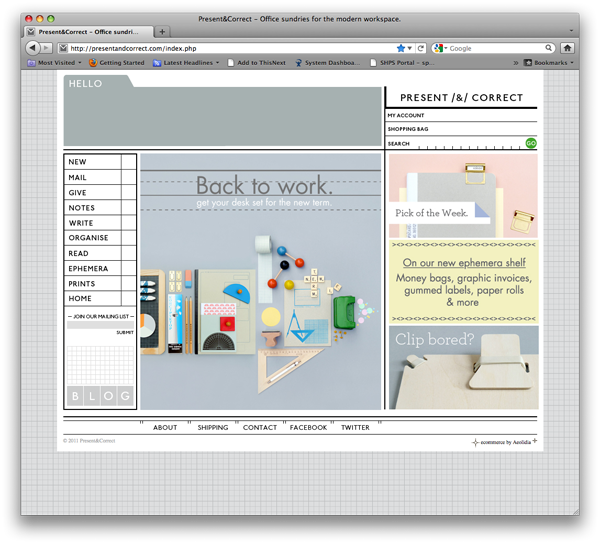Click the ecommerce by Aeolidia credit link
Image resolution: width=600 pixels, height=544 pixels.
coord(505,442)
